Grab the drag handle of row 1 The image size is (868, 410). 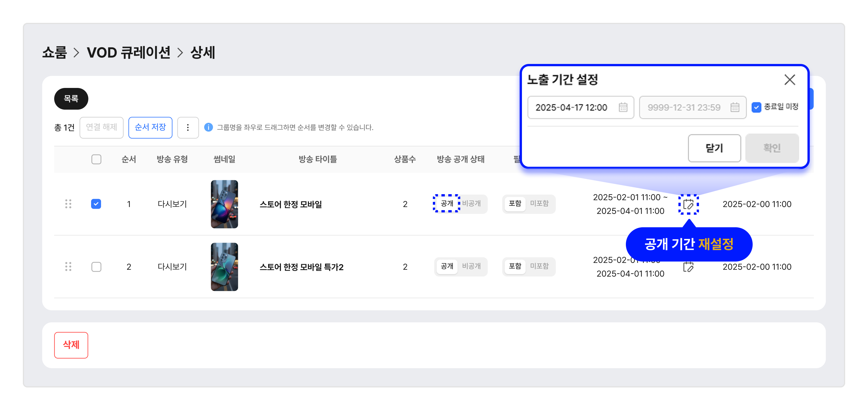pyautogui.click(x=68, y=204)
